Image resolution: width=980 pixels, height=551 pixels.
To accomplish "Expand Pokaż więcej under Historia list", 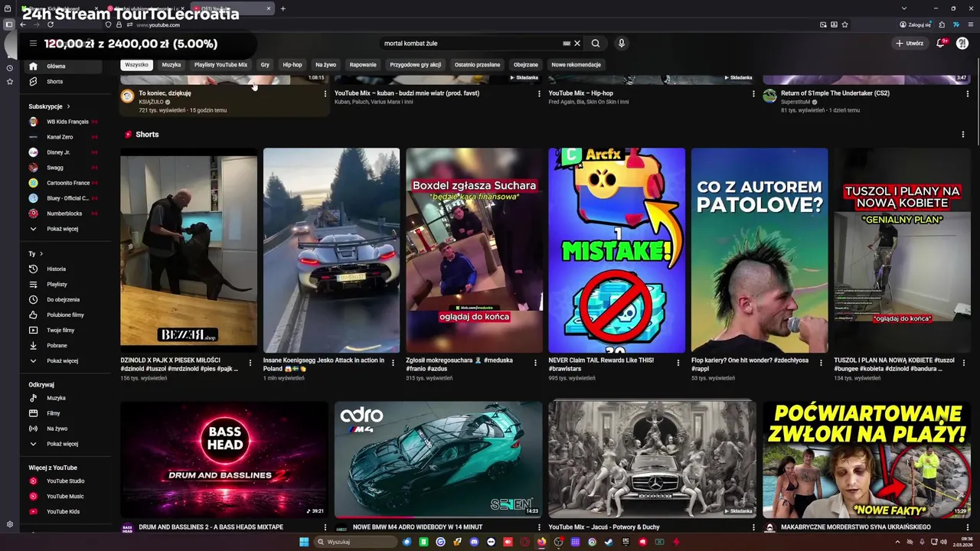I will click(x=64, y=361).
